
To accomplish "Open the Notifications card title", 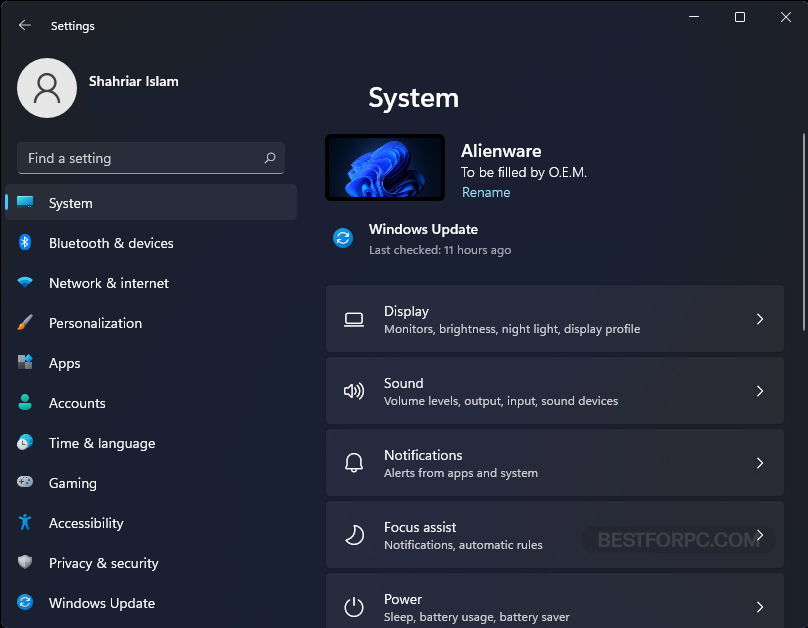I will coord(423,455).
